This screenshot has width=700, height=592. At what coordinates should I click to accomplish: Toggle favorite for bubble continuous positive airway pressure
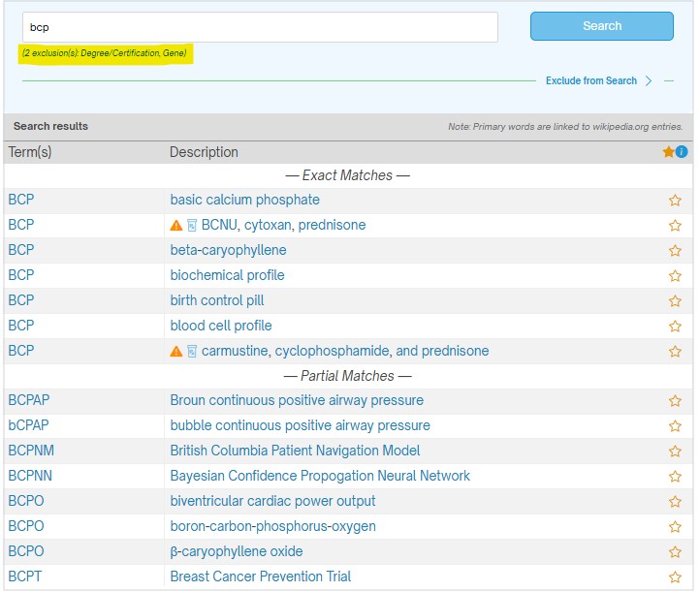[675, 426]
